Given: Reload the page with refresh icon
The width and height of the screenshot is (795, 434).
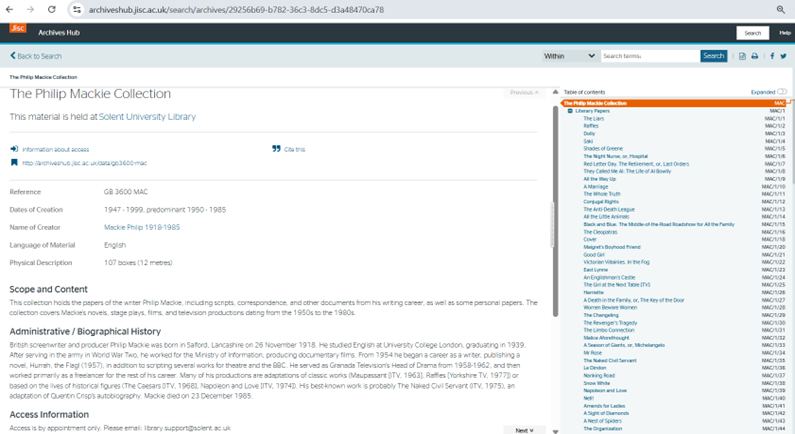Looking at the screenshot, I should point(52,10).
